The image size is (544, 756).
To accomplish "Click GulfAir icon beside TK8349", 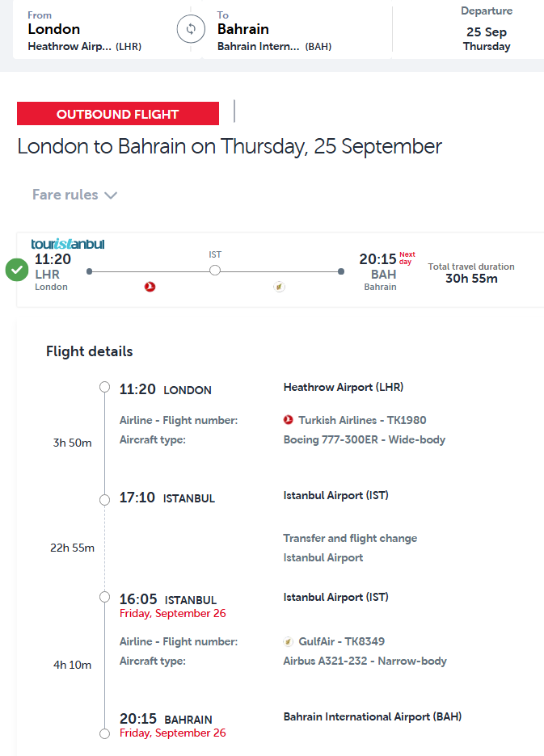I will (289, 642).
